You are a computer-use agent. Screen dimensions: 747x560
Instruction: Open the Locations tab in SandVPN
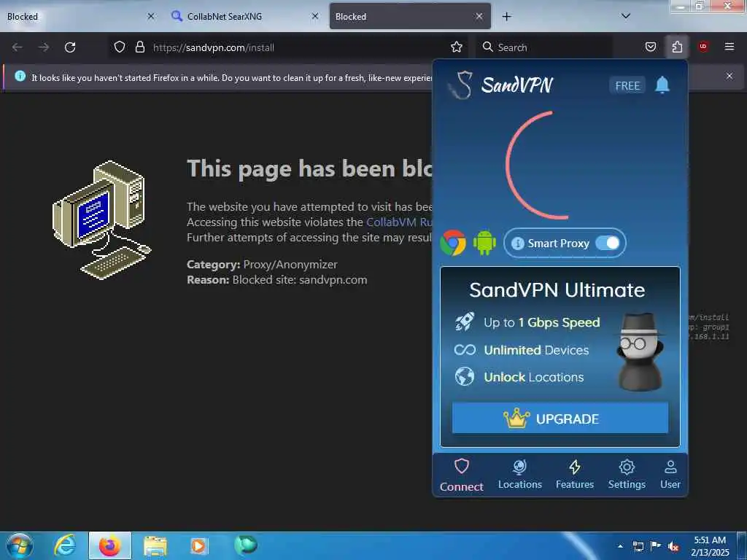pyautogui.click(x=519, y=475)
